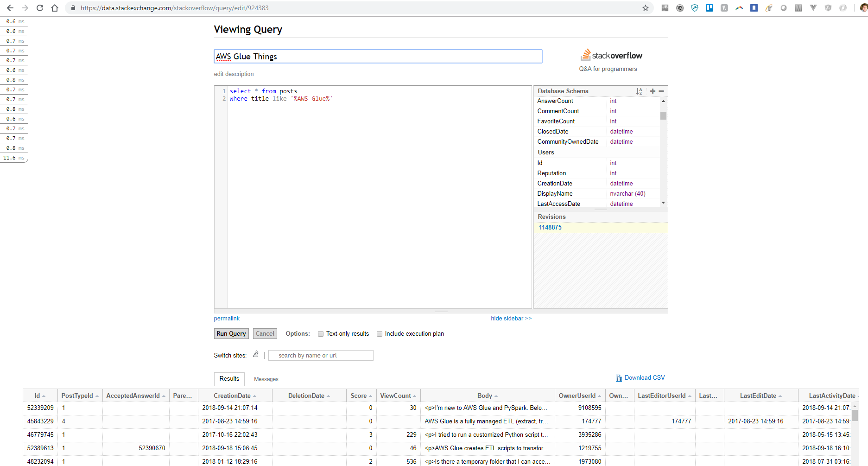
Task: Grab the schema panel resize grip
Action: click(x=601, y=209)
